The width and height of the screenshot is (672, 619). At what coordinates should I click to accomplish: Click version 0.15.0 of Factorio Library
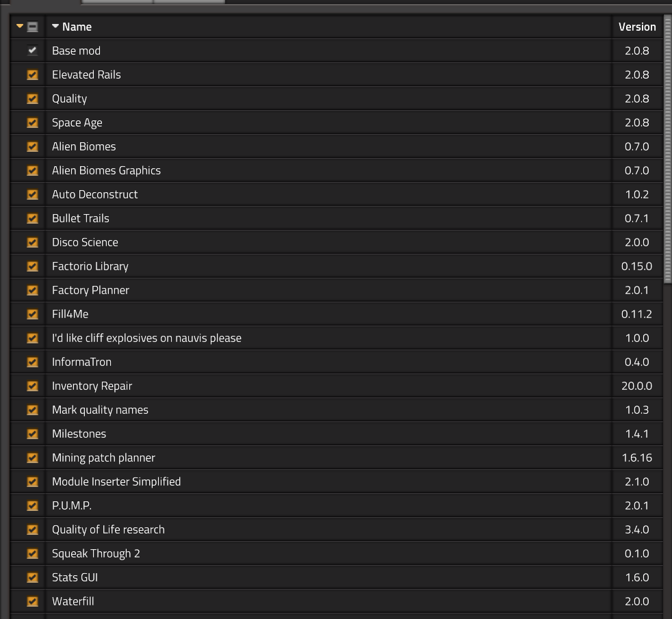click(x=637, y=267)
